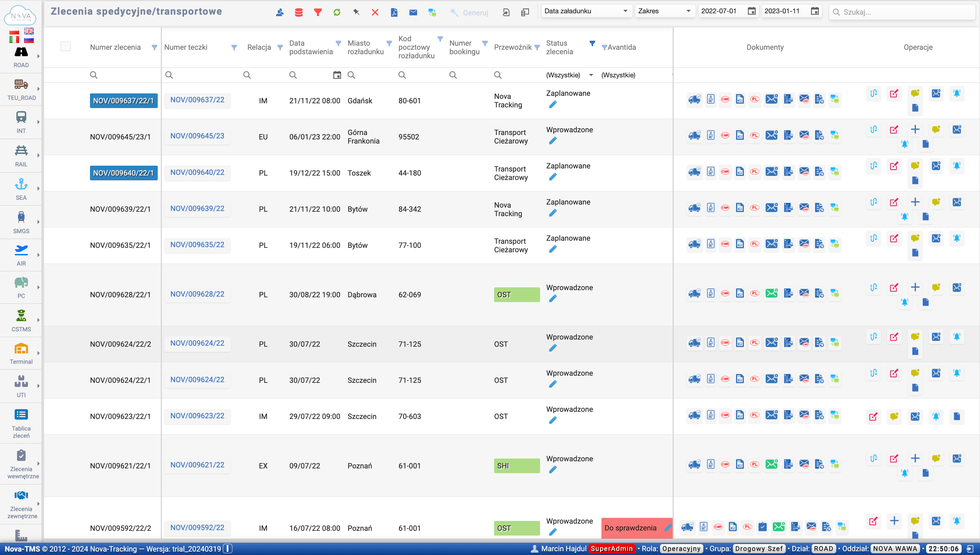
Task: Open Status zlecenia (Wszystkie) filter dropdown
Action: pos(569,75)
